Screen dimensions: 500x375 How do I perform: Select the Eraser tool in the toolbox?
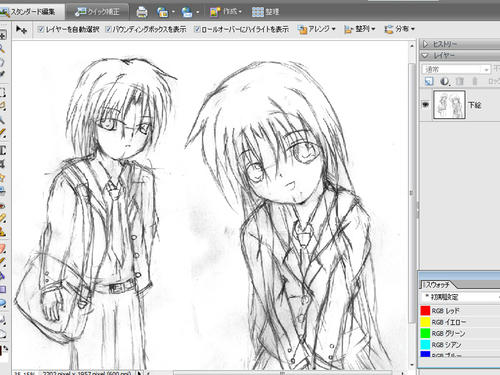pos(2,249)
